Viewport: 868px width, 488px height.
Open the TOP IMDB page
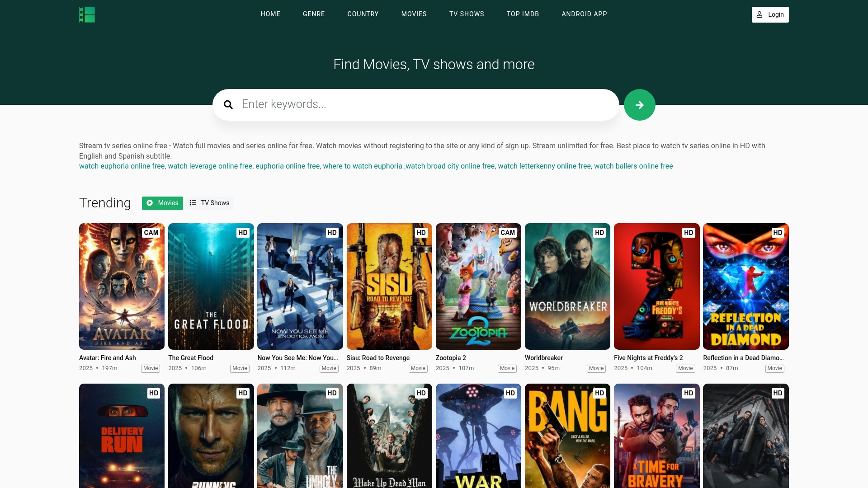coord(523,14)
